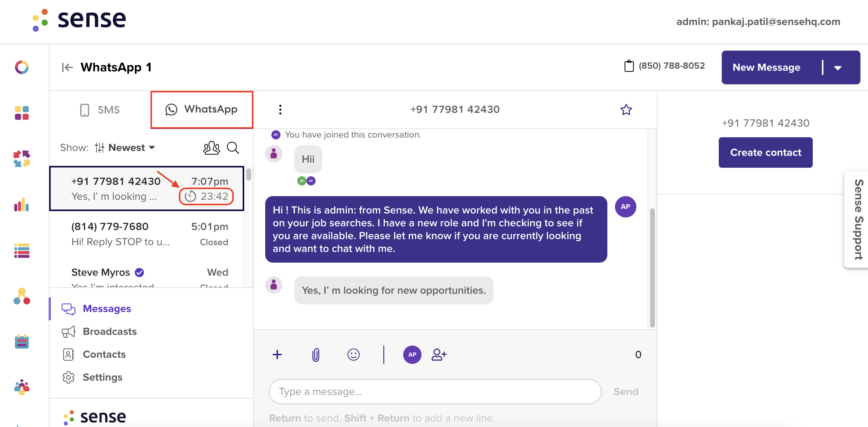
Task: Open the +91 77981 42430 conversation row
Action: point(146,188)
